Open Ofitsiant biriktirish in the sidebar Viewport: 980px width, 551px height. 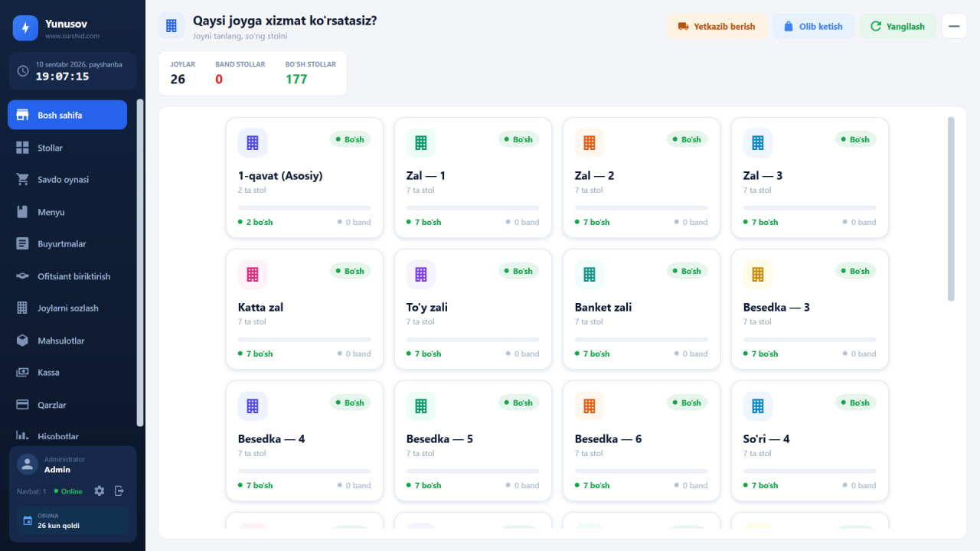pos(67,276)
